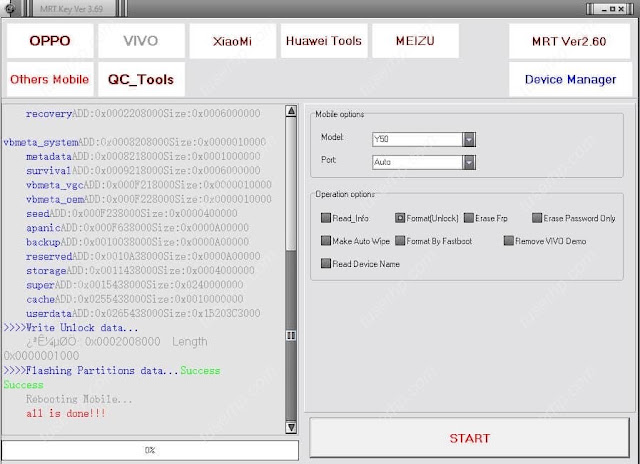Click the Flashing Partitions data line
640x464 pixels.
[x=111, y=371]
